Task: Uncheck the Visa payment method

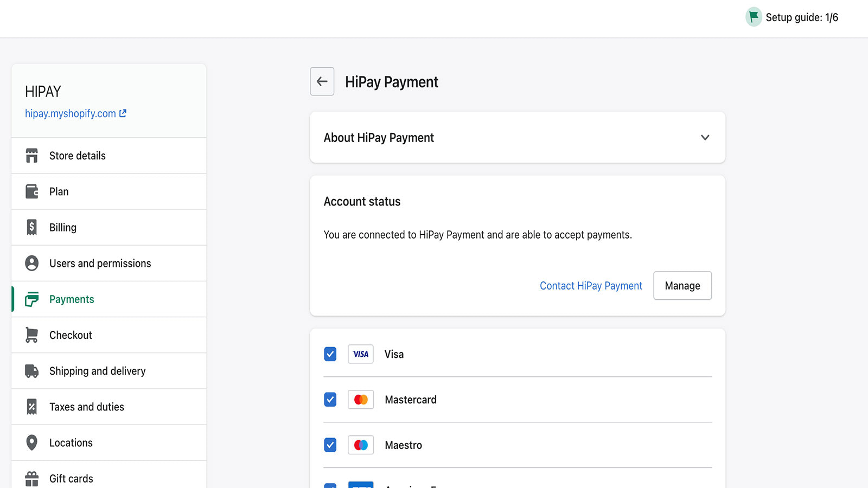Action: pos(330,354)
